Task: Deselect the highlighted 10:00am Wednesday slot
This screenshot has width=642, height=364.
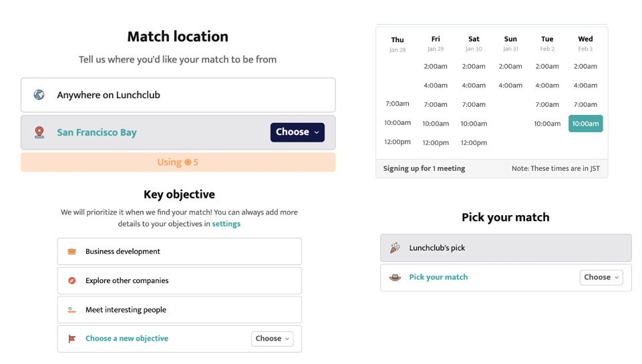Action: point(585,124)
